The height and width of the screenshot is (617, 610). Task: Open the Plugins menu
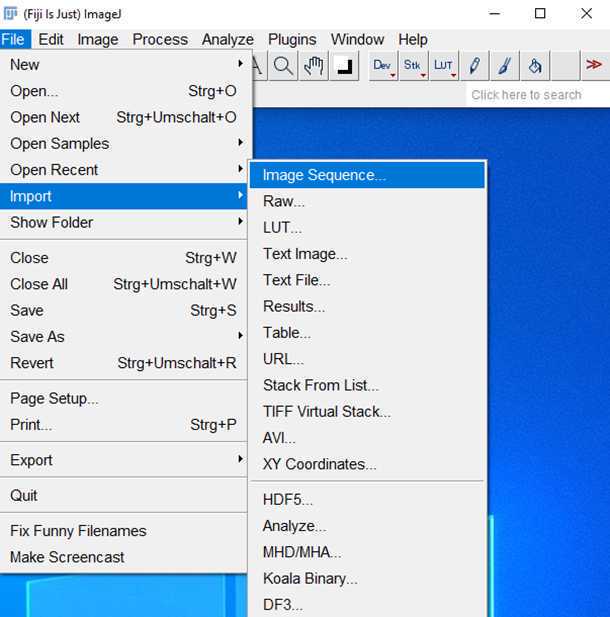coord(292,39)
